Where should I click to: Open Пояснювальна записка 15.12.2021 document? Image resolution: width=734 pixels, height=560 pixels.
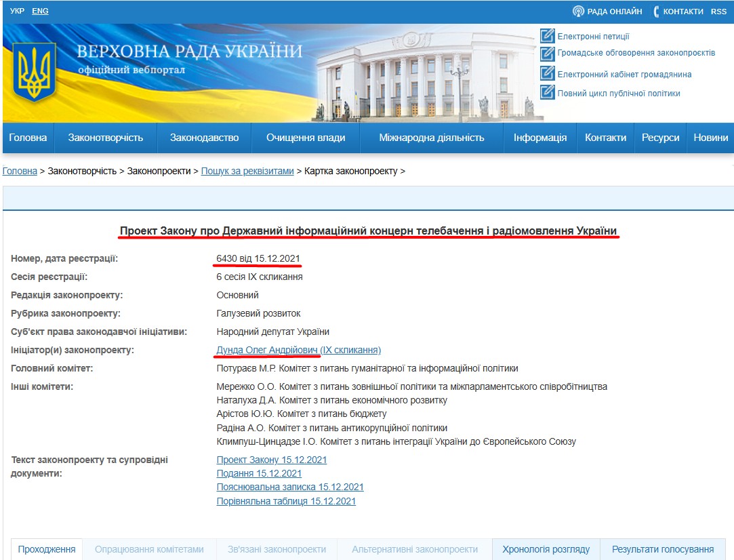pyautogui.click(x=290, y=487)
